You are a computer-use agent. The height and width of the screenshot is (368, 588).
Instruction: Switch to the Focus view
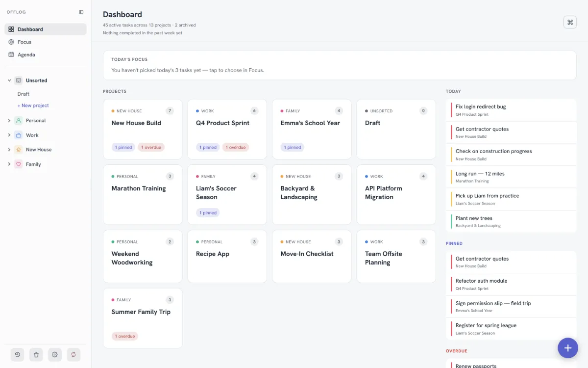46,42
